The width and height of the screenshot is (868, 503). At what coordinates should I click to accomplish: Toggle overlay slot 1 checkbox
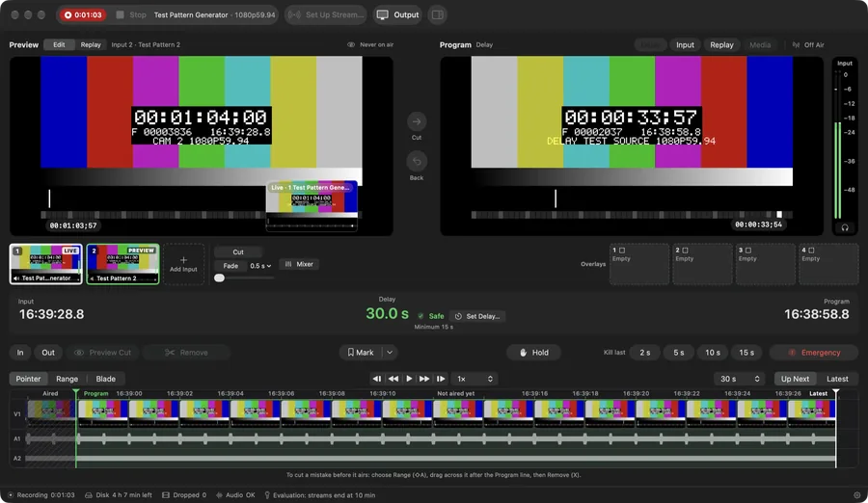622,251
